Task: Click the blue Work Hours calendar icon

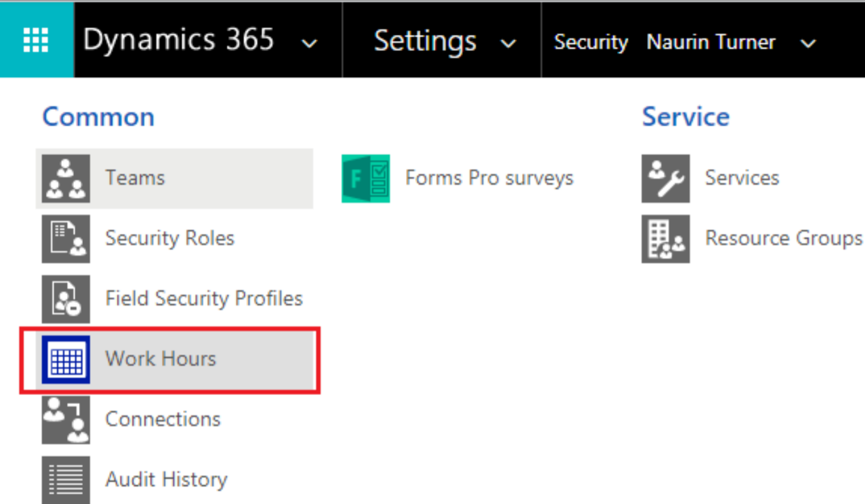Action: [66, 360]
